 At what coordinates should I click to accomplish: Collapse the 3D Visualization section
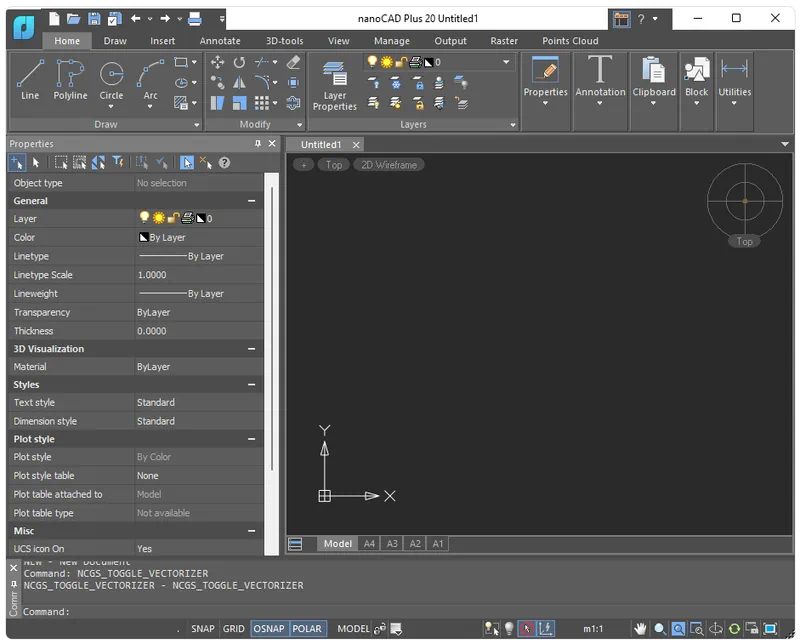pos(251,349)
